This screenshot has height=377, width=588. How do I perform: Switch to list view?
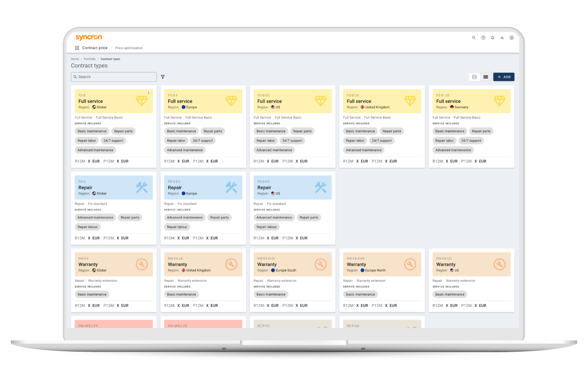tap(474, 76)
